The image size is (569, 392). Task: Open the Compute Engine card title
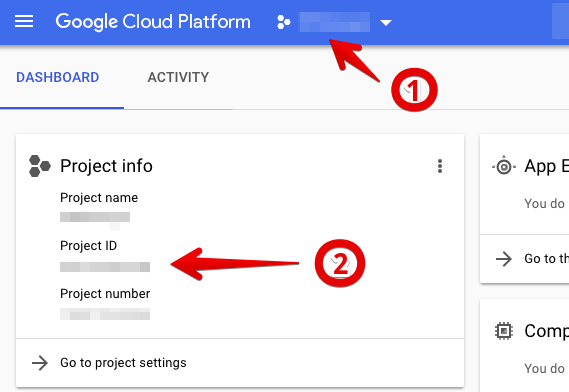tap(547, 331)
